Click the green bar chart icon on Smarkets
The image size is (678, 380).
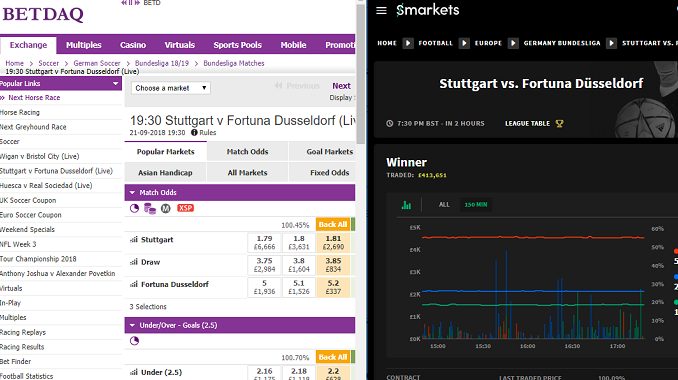[406, 205]
